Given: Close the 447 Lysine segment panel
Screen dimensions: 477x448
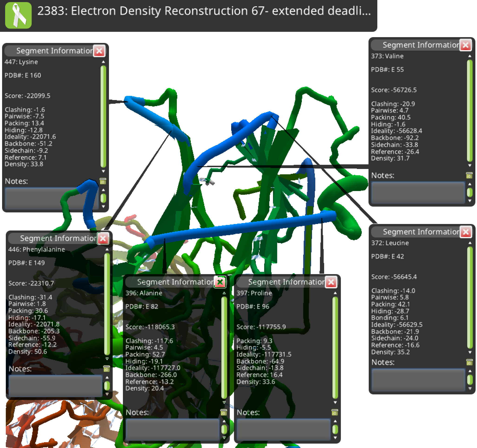Looking at the screenshot, I should [x=99, y=51].
